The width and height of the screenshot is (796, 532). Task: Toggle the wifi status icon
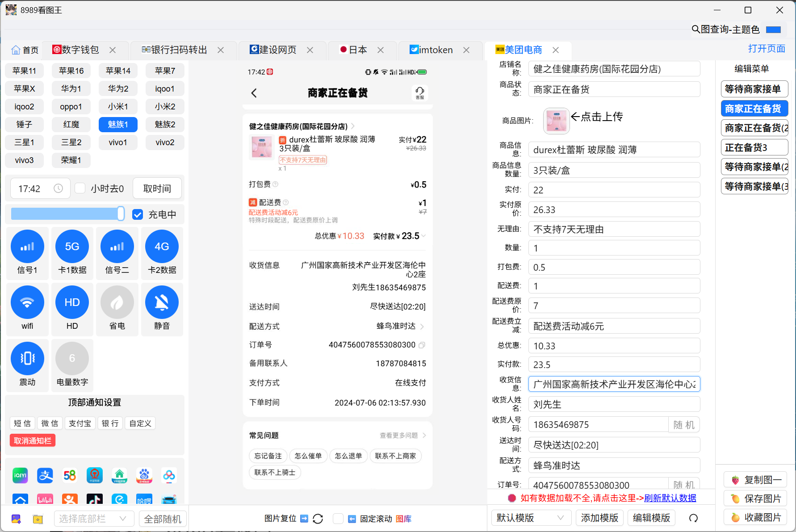point(27,302)
